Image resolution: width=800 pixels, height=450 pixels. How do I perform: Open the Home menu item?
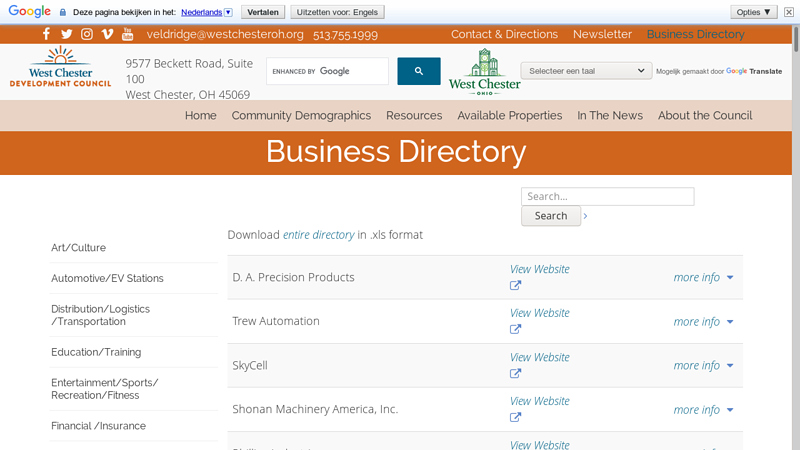(x=201, y=115)
